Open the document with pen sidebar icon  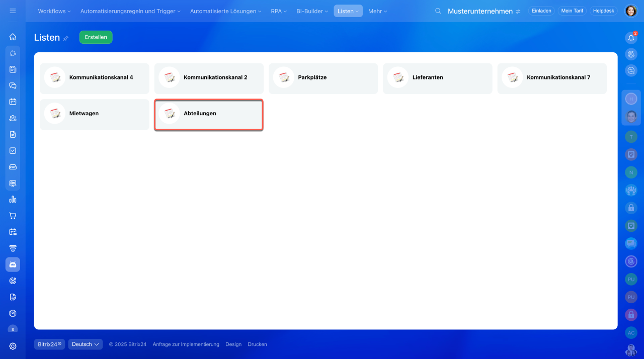point(13,297)
